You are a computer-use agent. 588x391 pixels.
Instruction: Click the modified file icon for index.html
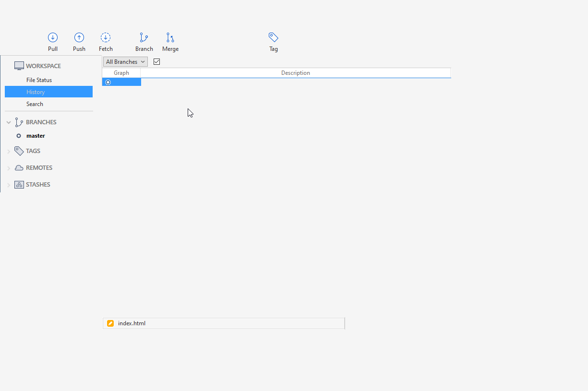click(110, 323)
